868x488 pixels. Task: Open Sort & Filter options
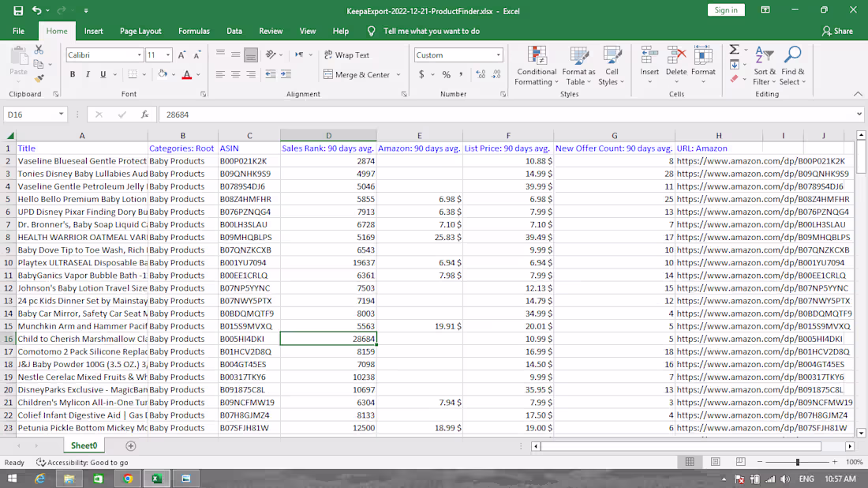click(764, 66)
